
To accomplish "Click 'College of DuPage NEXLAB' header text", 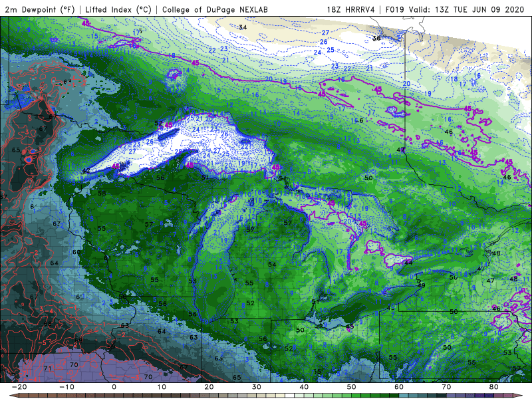I will [215, 9].
